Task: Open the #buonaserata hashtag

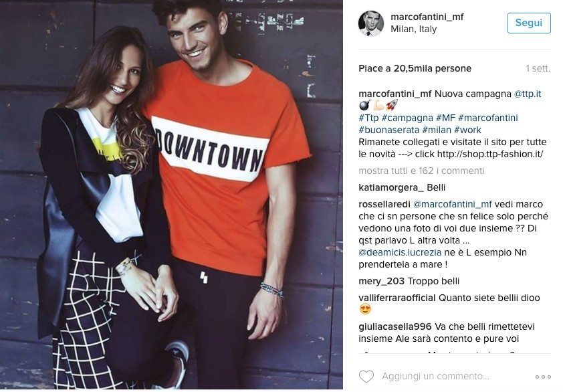Action: click(x=389, y=130)
